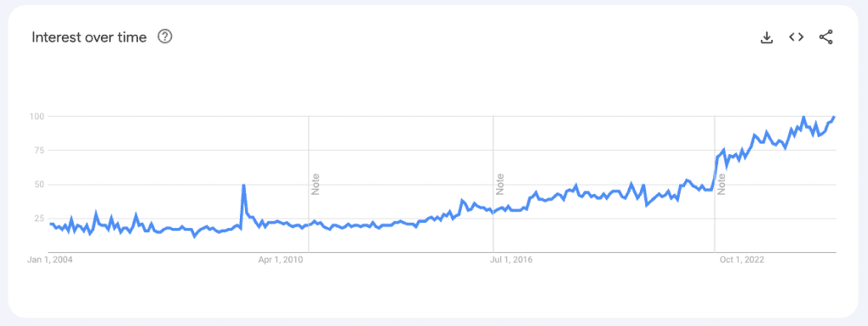Image resolution: width=868 pixels, height=326 pixels.
Task: Download chart data as CSV
Action: tap(766, 37)
